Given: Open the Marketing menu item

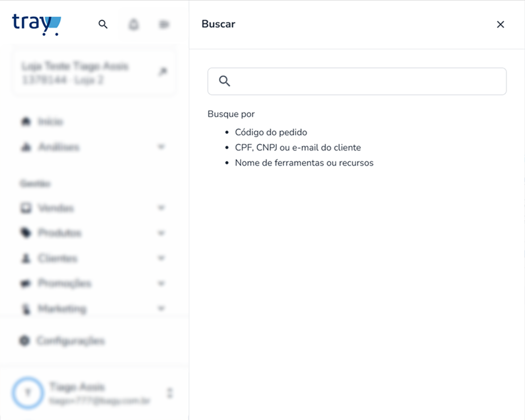Looking at the screenshot, I should 62,309.
